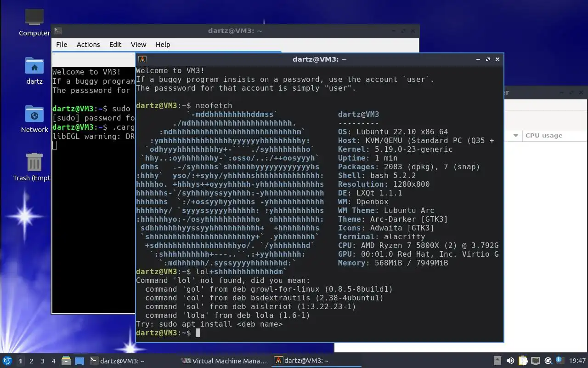588x368 pixels.
Task: Click the Alacritty icon in window titlebar
Action: [142, 59]
